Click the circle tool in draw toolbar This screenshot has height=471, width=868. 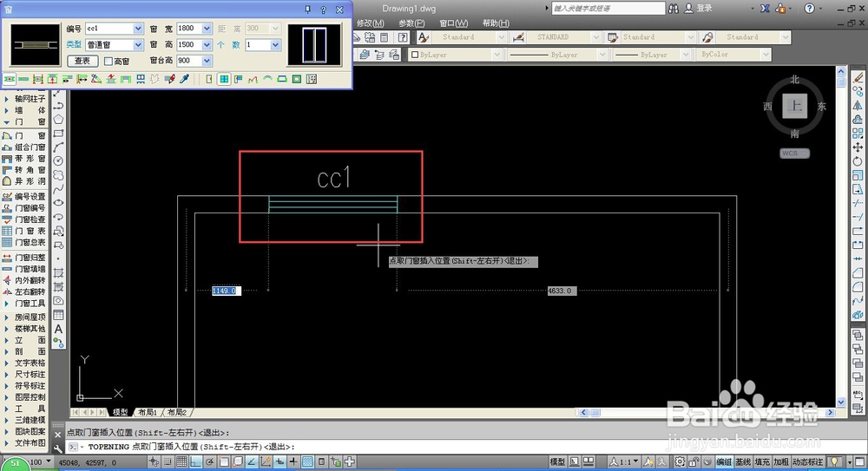click(58, 161)
